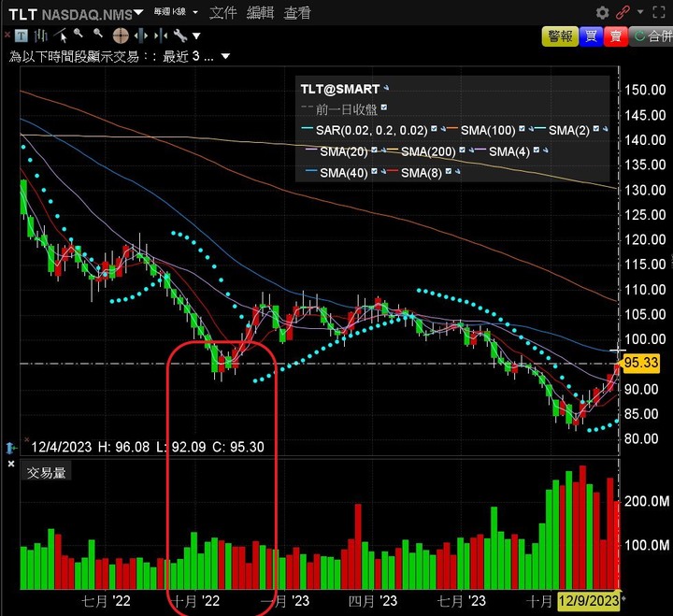The height and width of the screenshot is (616, 673).
Task: Click small x beside the date readout
Action: click(x=26, y=439)
